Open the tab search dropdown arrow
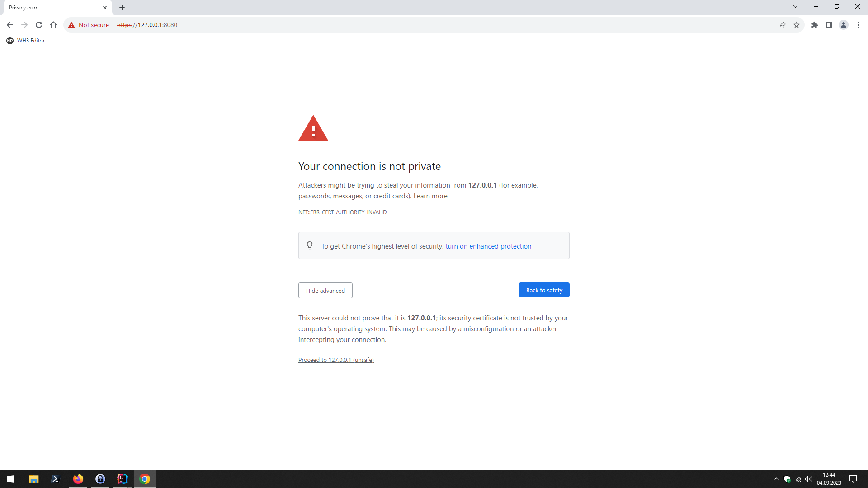Screen dimensions: 868x488 point(795,6)
